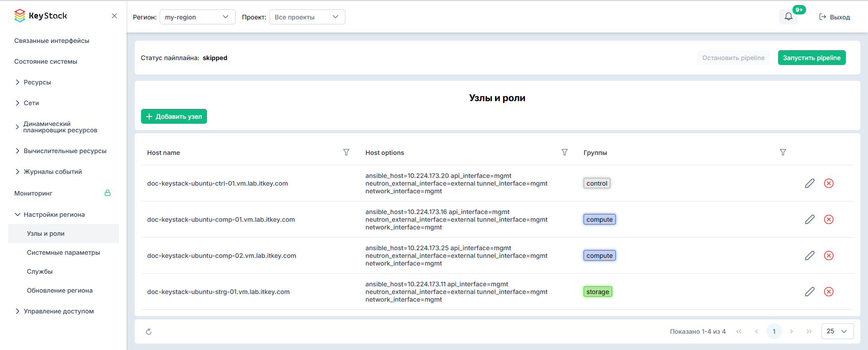Click the skipped pipeline status text

215,58
